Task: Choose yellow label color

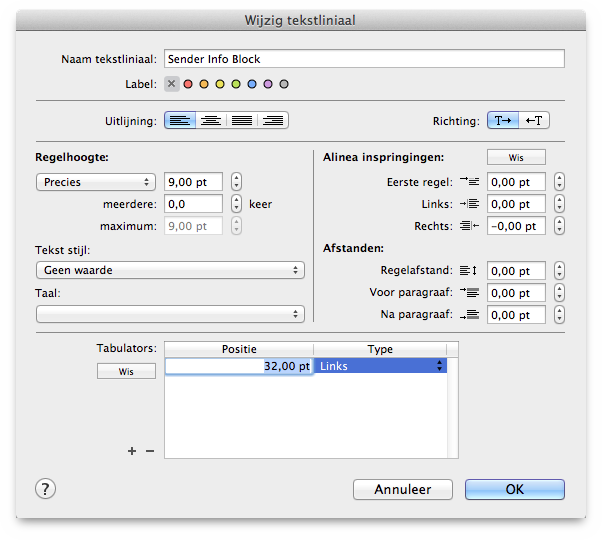Action: point(220,84)
